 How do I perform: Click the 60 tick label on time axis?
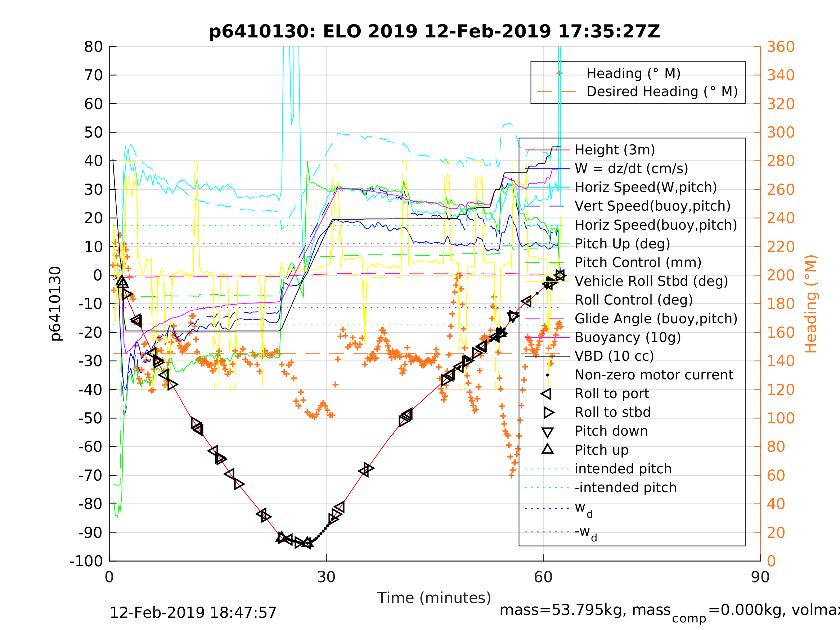(543, 577)
